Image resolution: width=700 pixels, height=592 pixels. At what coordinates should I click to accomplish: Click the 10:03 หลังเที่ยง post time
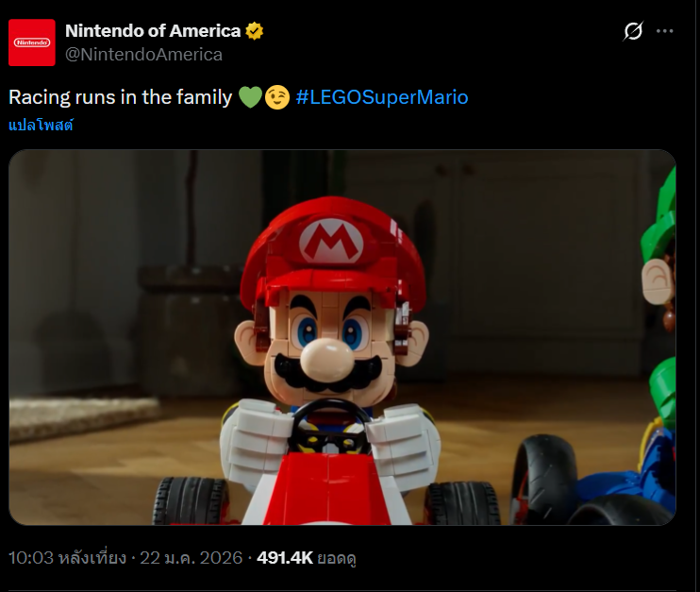pyautogui.click(x=67, y=558)
